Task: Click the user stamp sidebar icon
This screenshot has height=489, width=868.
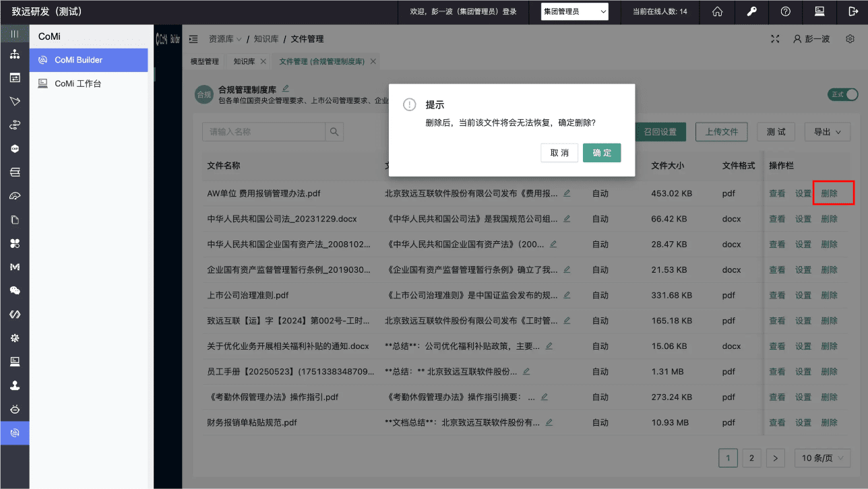Action: coord(15,385)
